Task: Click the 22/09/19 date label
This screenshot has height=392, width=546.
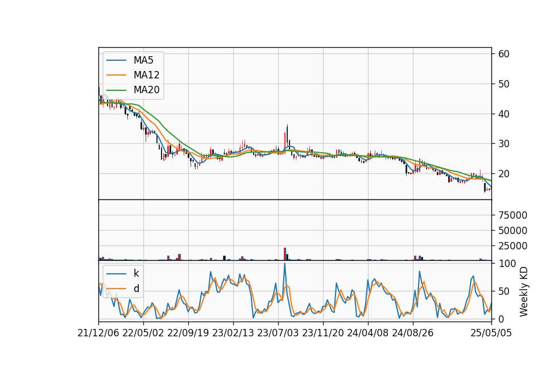Action: pos(188,333)
